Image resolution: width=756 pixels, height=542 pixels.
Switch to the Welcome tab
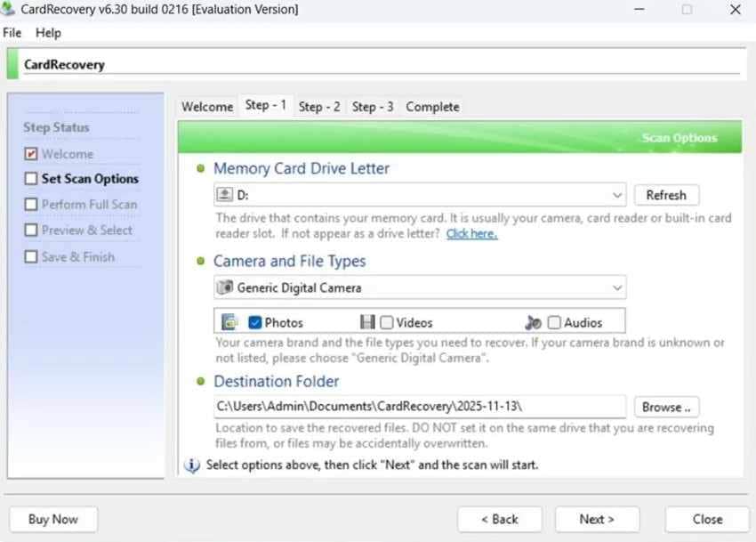[207, 107]
